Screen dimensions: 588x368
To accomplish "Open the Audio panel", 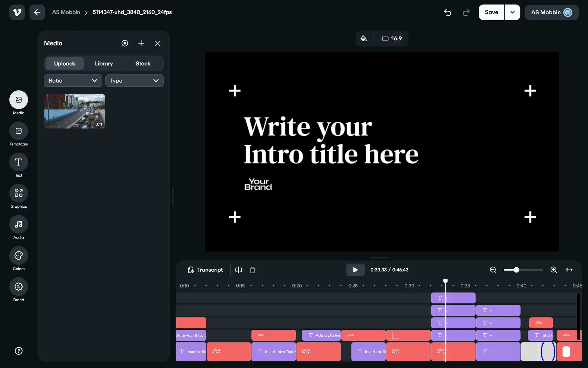I will 18,224.
